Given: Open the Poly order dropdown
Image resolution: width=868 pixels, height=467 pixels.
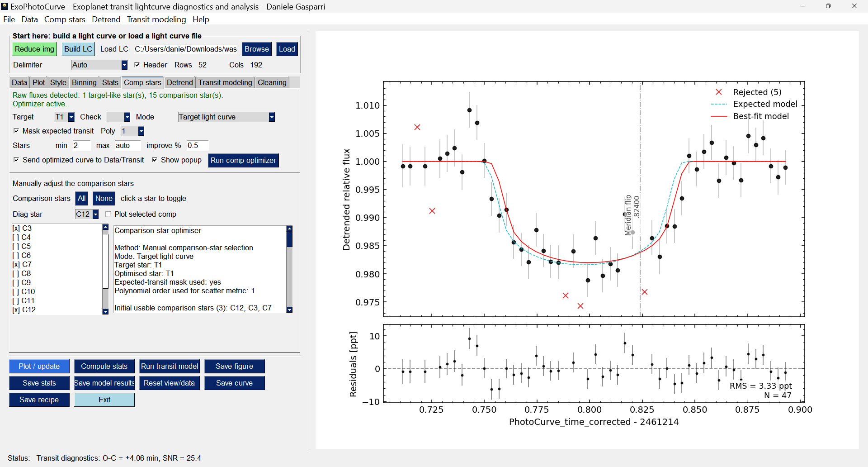Looking at the screenshot, I should click(x=132, y=131).
